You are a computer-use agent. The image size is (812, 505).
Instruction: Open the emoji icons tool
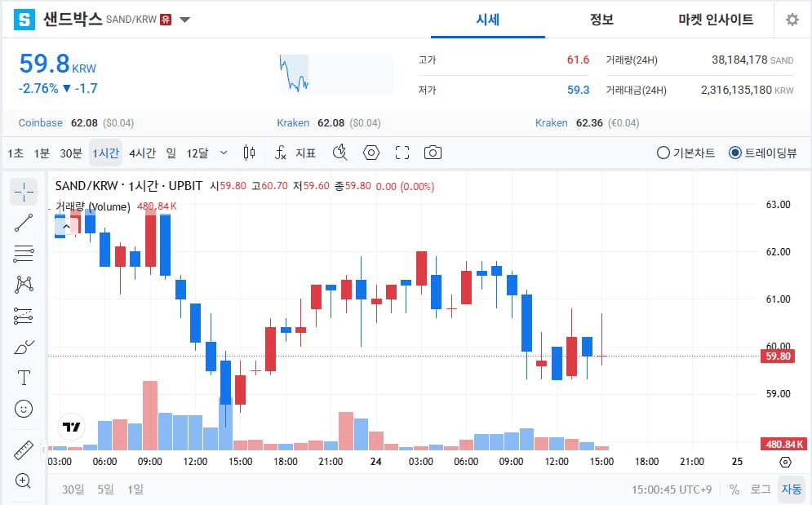tap(24, 409)
